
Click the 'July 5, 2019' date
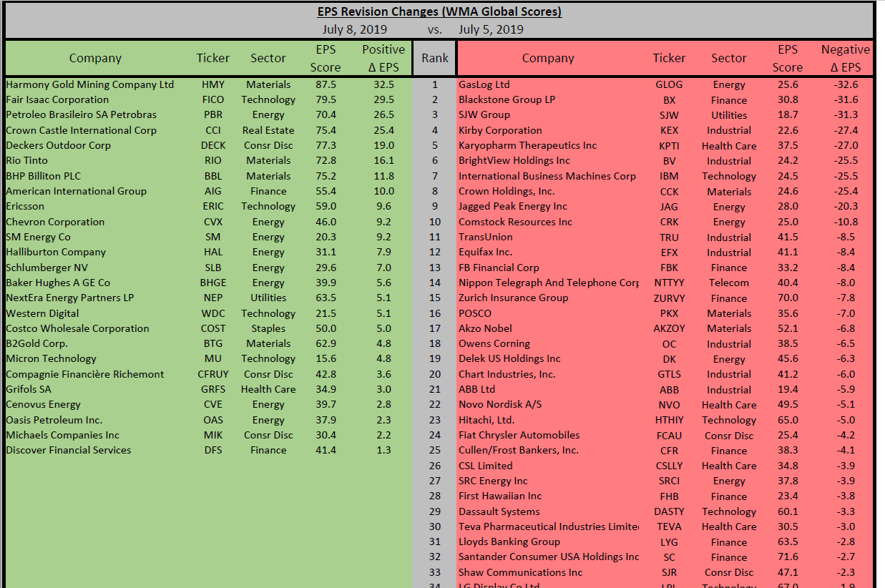491,29
